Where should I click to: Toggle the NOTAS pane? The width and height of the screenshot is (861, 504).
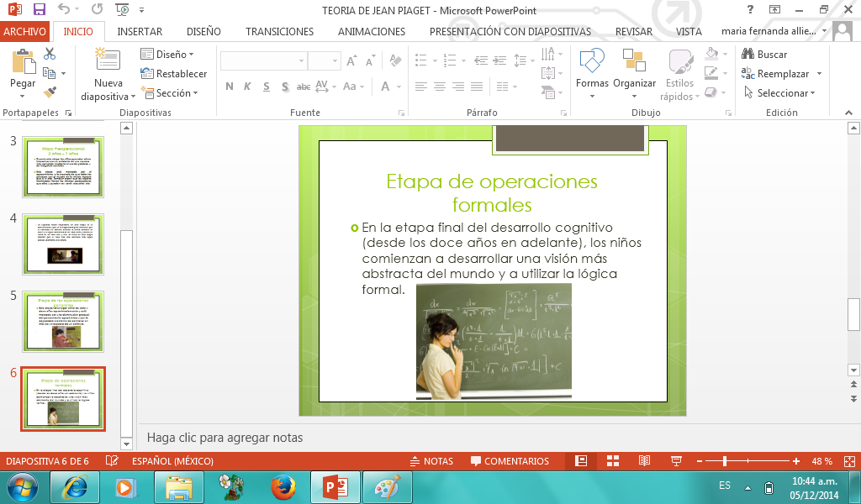[x=430, y=461]
